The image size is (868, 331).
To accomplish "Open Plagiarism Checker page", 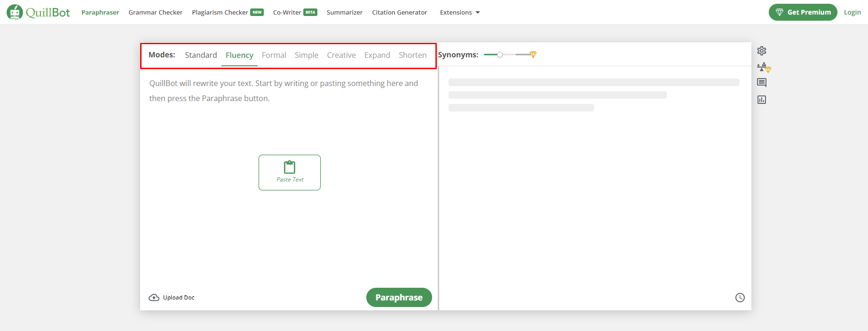I will [x=228, y=12].
